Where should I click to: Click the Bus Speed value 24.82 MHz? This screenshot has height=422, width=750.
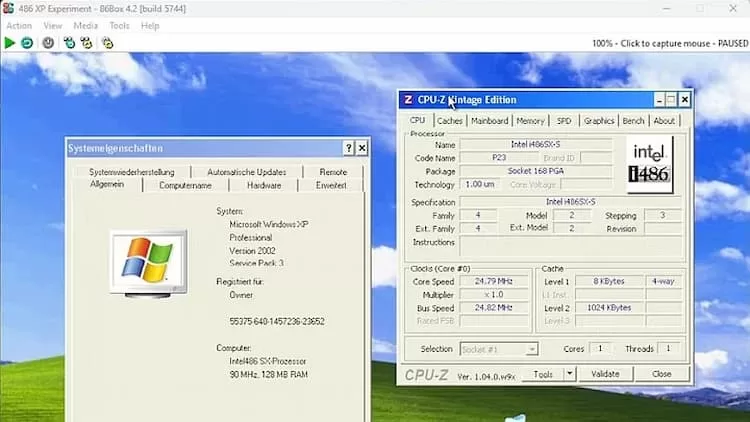pos(494,308)
